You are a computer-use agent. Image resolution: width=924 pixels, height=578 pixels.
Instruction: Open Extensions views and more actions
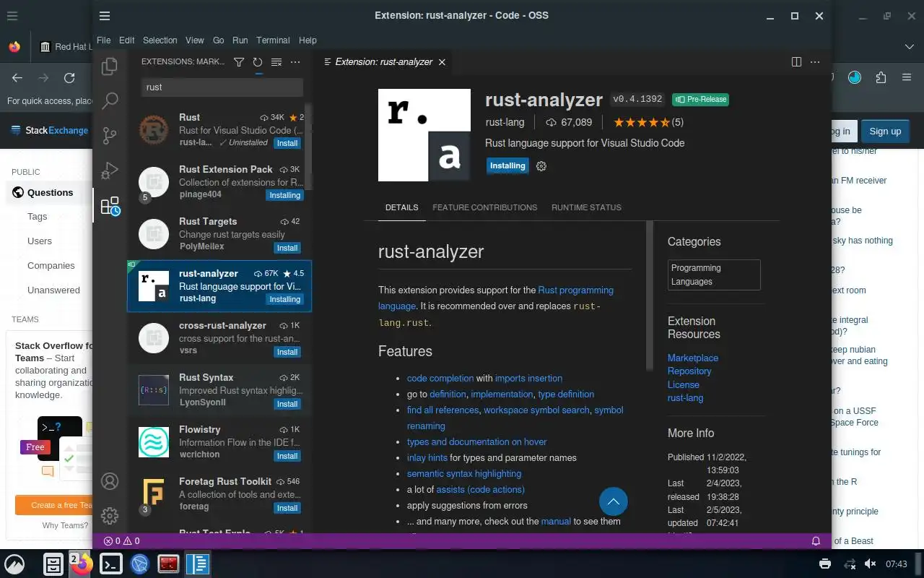click(x=295, y=62)
